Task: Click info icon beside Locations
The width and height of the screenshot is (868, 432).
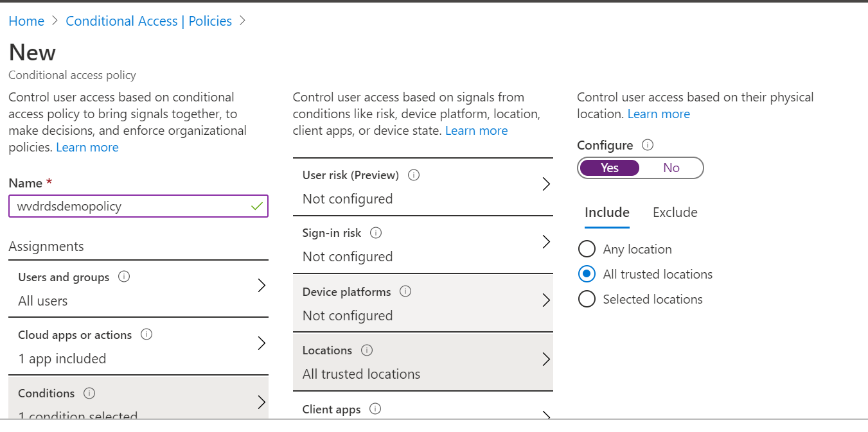Action: (367, 350)
